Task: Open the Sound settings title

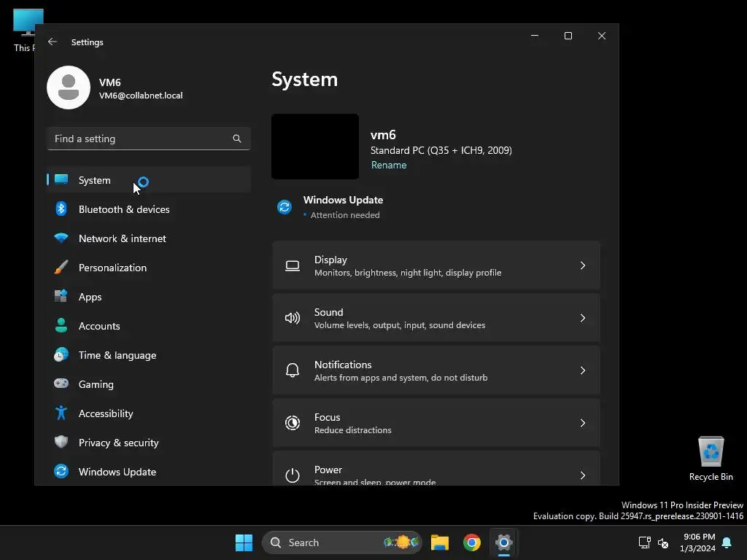Action: pyautogui.click(x=329, y=312)
